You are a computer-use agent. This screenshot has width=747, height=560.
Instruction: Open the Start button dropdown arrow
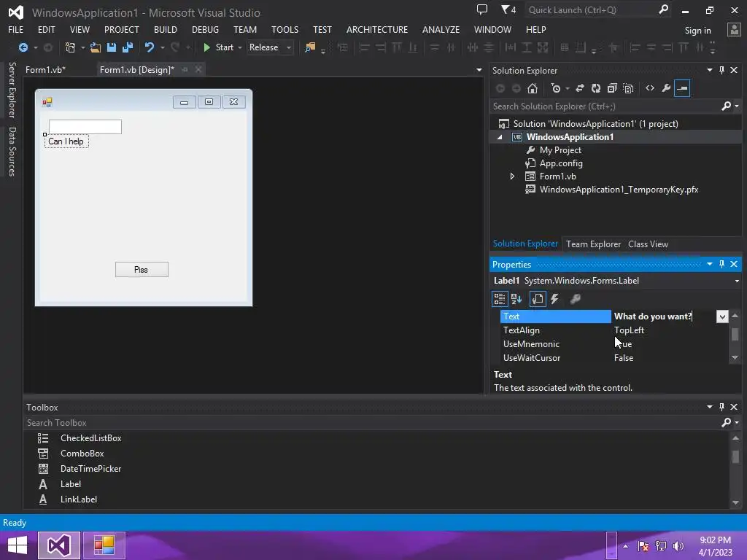click(239, 47)
